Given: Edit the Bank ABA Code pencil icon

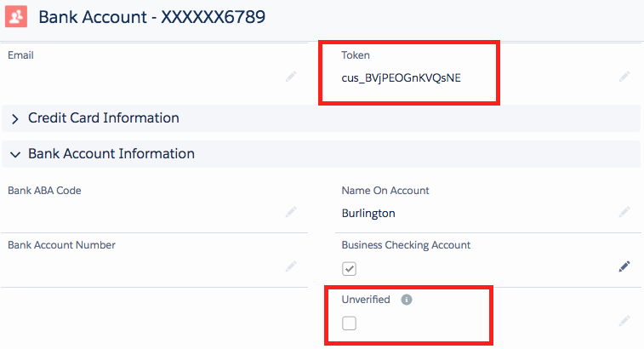Looking at the screenshot, I should point(291,212).
